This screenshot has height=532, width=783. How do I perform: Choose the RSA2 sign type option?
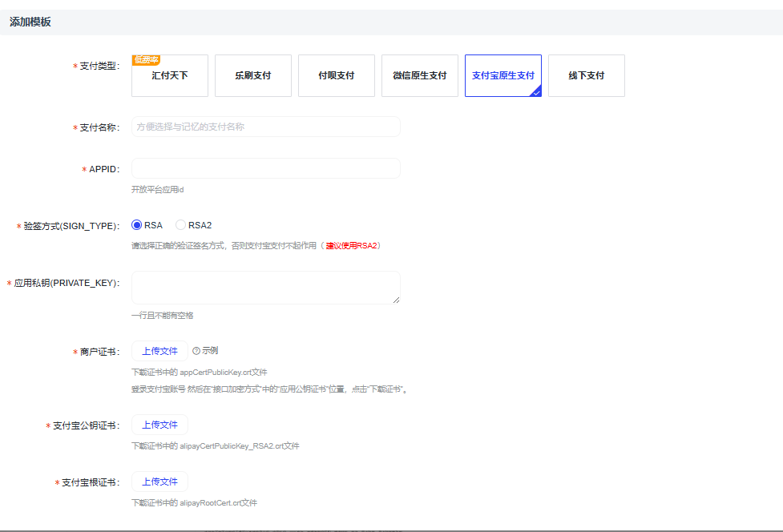[181, 225]
